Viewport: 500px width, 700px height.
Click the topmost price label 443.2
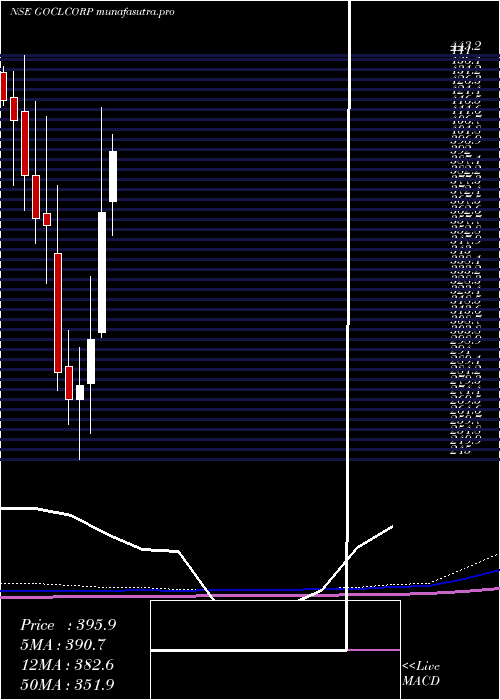[466, 46]
